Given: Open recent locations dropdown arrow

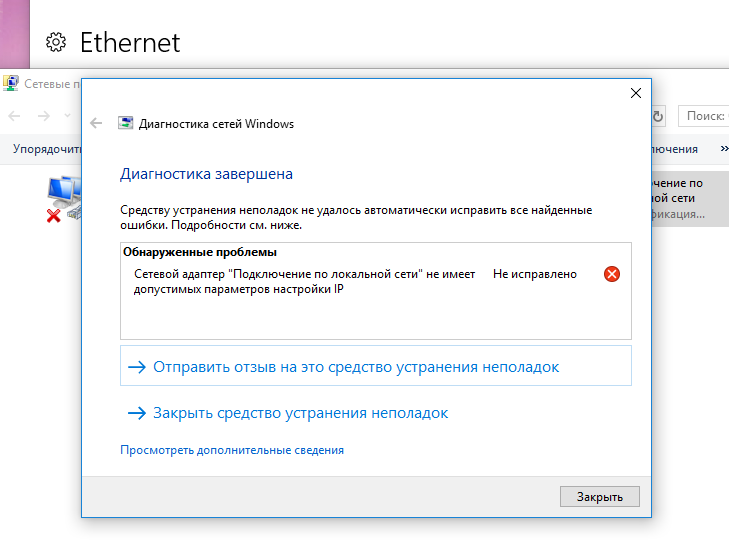Looking at the screenshot, I should (x=67, y=115).
